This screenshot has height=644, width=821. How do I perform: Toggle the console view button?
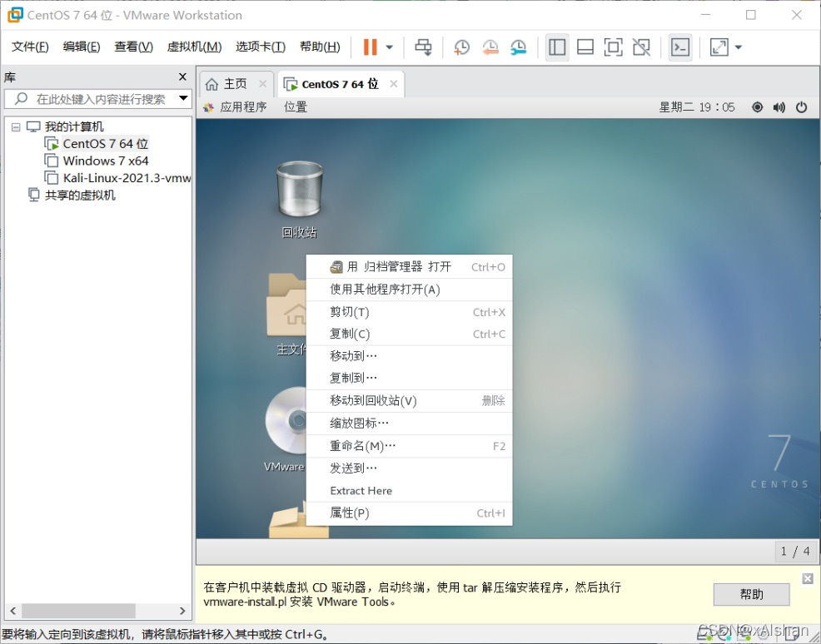680,47
